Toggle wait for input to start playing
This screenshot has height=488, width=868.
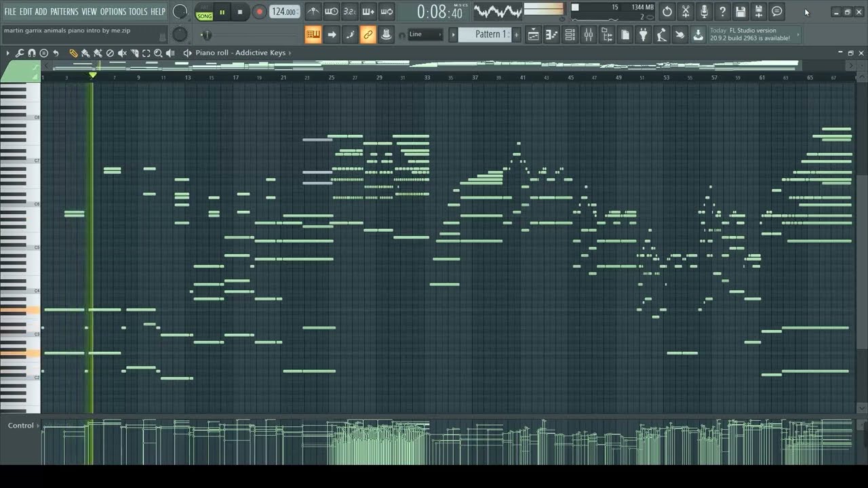click(332, 12)
